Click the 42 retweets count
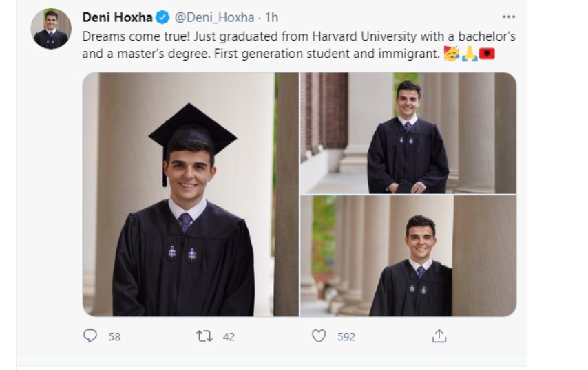 pyautogui.click(x=229, y=336)
